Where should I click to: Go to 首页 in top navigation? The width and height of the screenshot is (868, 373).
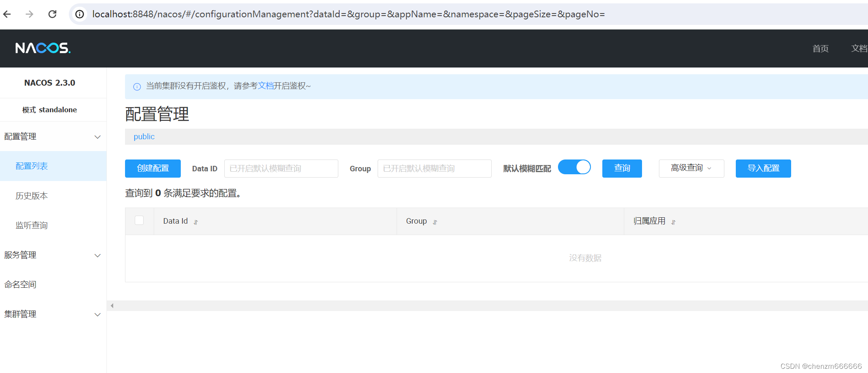[x=821, y=49]
